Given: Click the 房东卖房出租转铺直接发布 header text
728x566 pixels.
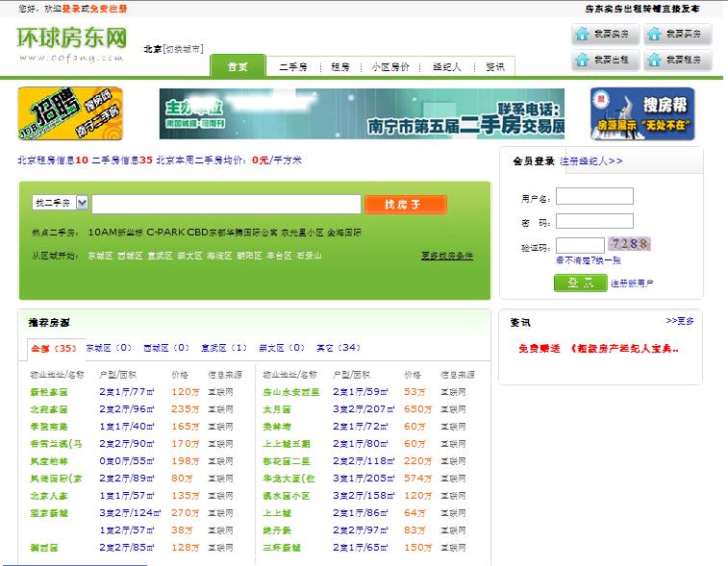Looking at the screenshot, I should point(642,9).
